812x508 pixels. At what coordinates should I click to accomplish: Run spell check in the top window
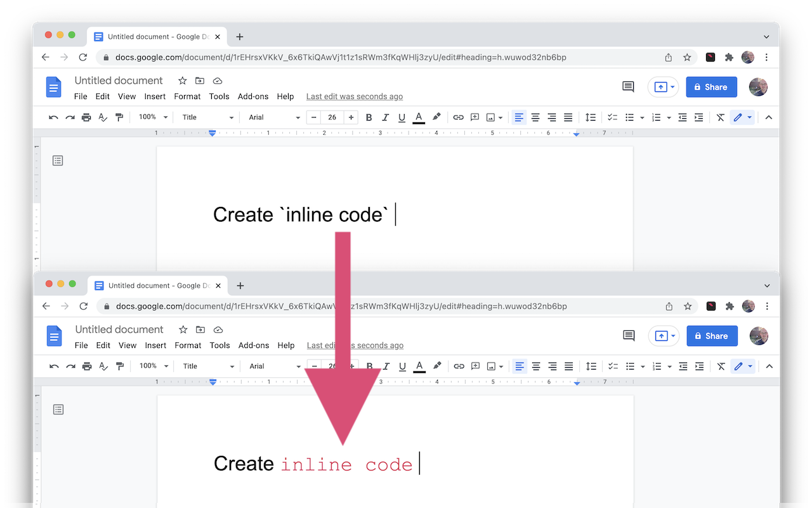click(103, 117)
